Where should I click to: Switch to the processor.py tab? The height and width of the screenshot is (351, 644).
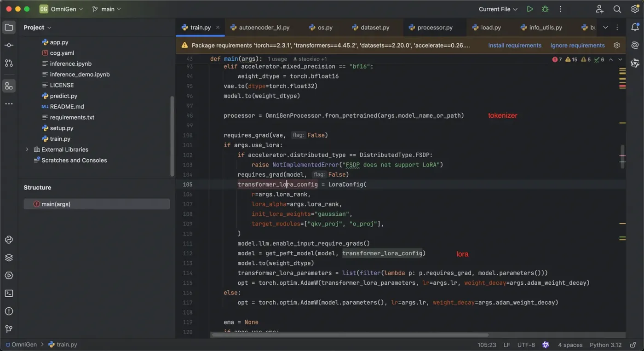[x=430, y=27]
